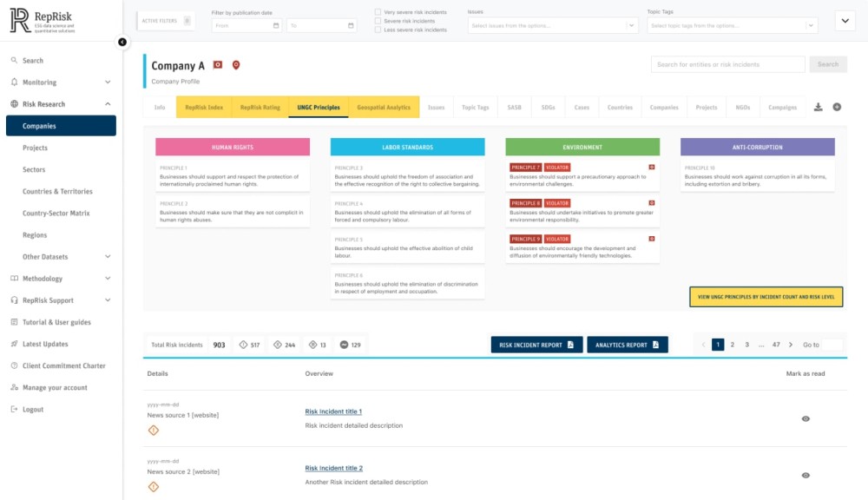Open the RepRisk Index tab

tap(204, 108)
